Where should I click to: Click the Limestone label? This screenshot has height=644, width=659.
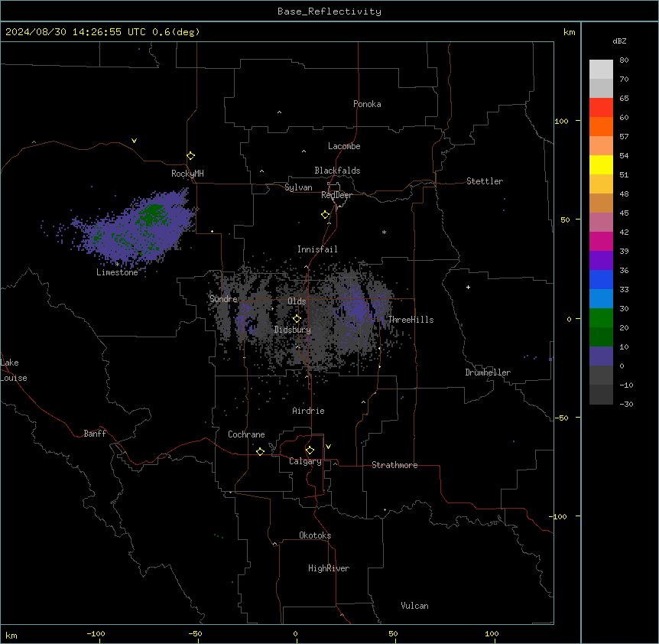(117, 272)
